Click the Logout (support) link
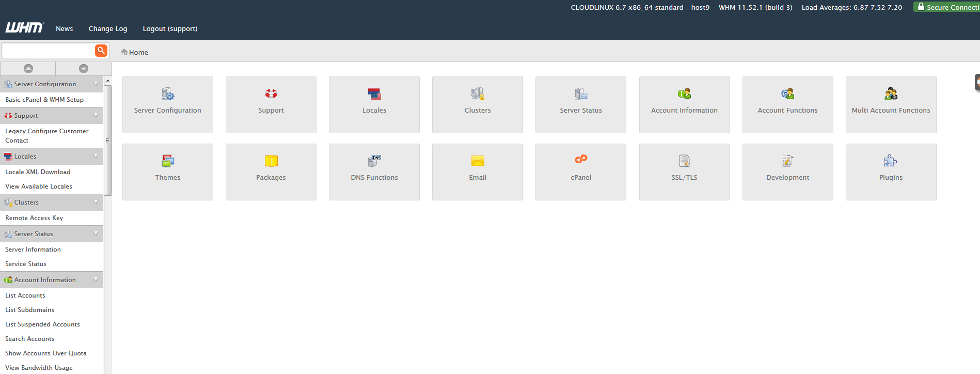 [170, 29]
